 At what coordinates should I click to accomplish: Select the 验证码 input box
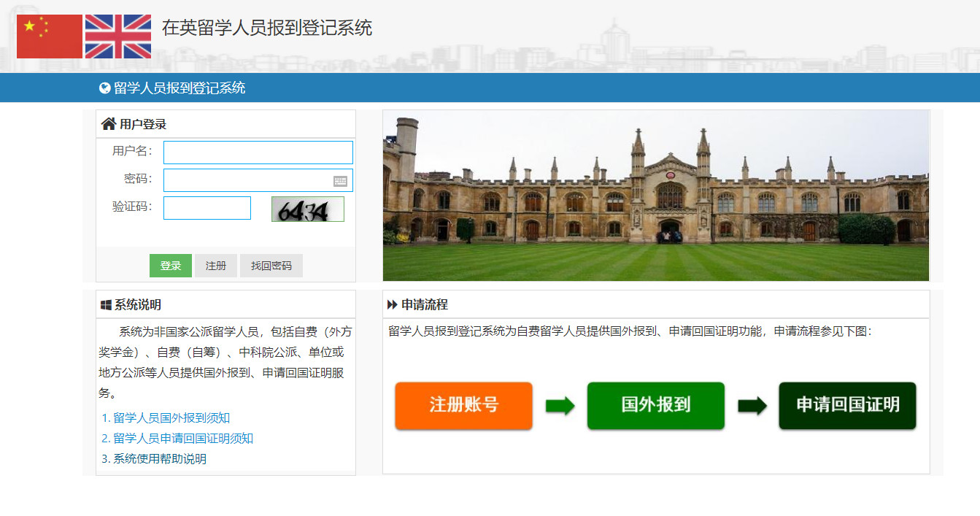[x=207, y=208]
